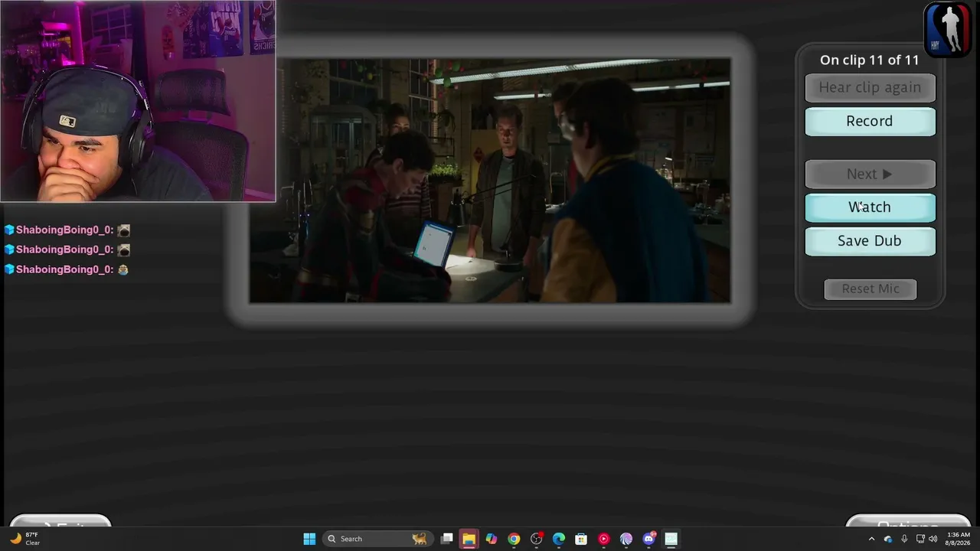This screenshot has height=551, width=980.
Task: Open Microsoft Edge from the taskbar
Action: pyautogui.click(x=559, y=539)
